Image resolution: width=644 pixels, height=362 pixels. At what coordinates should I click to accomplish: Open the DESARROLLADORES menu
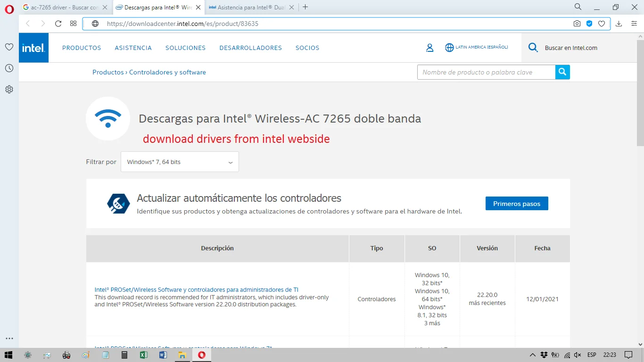pyautogui.click(x=250, y=48)
